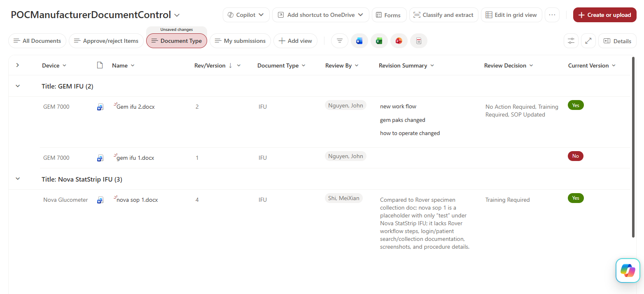The height and width of the screenshot is (294, 644).
Task: Click Edit in grid view button
Action: pos(511,15)
